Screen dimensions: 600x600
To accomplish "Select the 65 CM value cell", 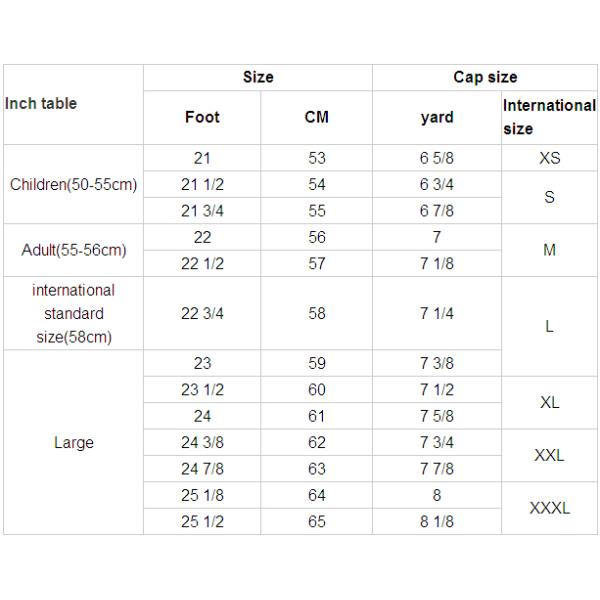I will 316,521.
